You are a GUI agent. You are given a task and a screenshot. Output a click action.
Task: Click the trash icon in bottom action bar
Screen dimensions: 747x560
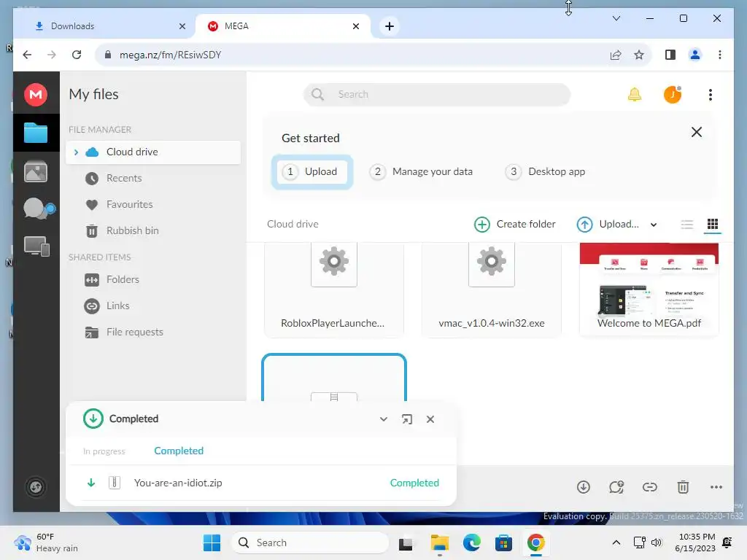coord(683,487)
